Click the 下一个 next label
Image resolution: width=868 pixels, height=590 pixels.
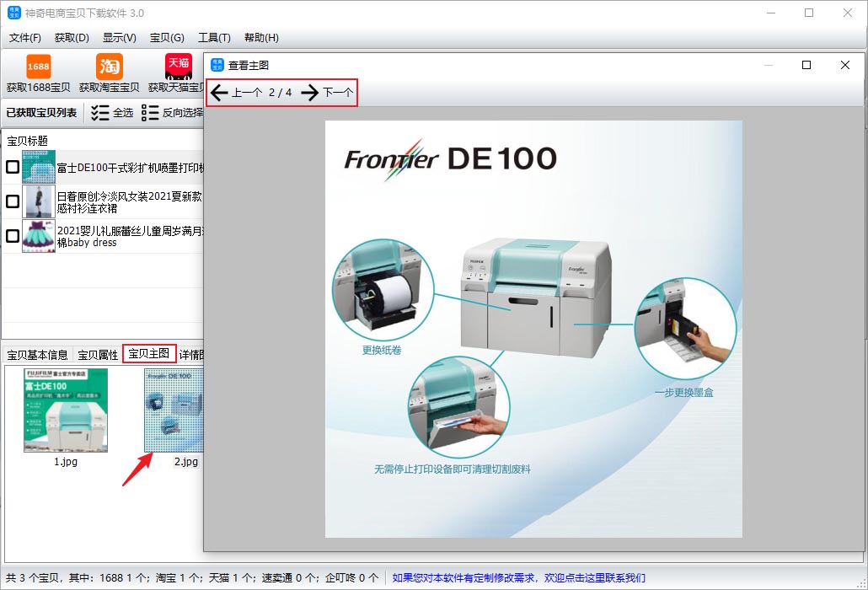tap(338, 93)
